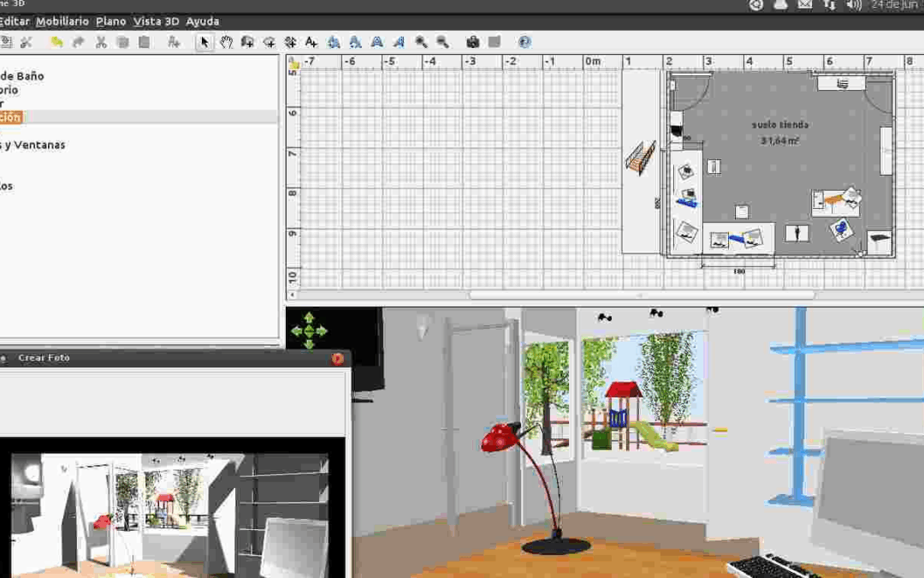Open preferences with the tools icon
The height and width of the screenshot is (578, 924).
26,42
